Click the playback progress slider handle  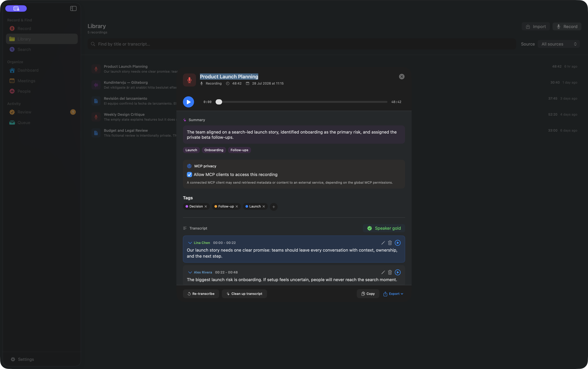[219, 102]
